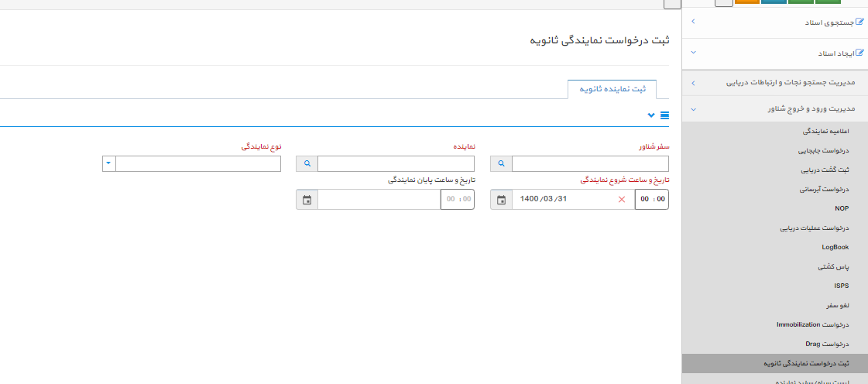Select ثبت درخواست نمایندگی ثانویه highlighted menu item
This screenshot has height=384, width=868.
click(775, 364)
